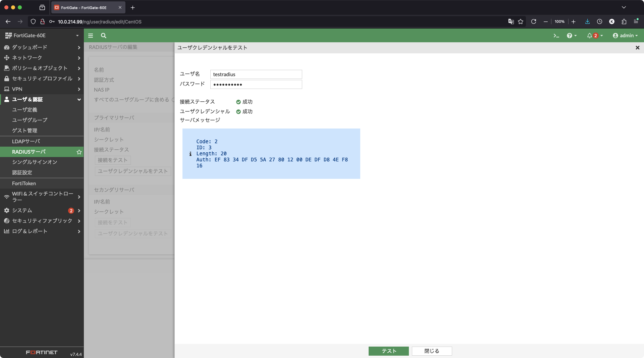
Task: Open the CLI console icon
Action: point(556,36)
